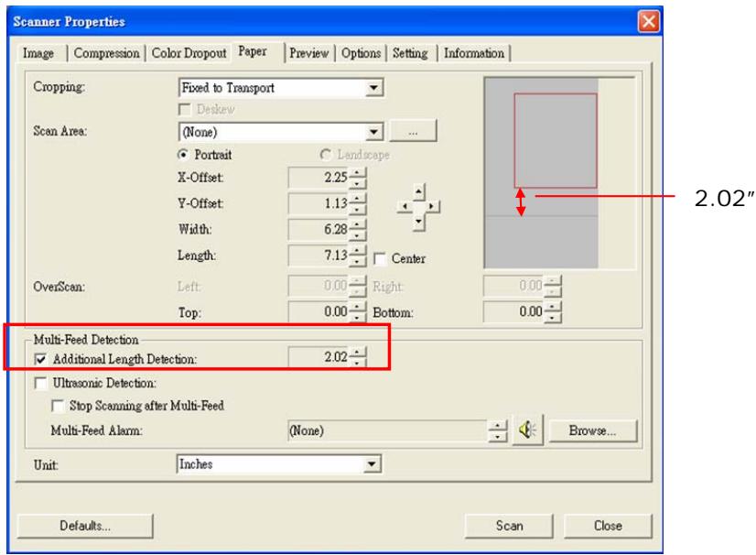Screen dimensions: 756x555
Task: Click the left directional arrow pad button
Action: [405, 205]
